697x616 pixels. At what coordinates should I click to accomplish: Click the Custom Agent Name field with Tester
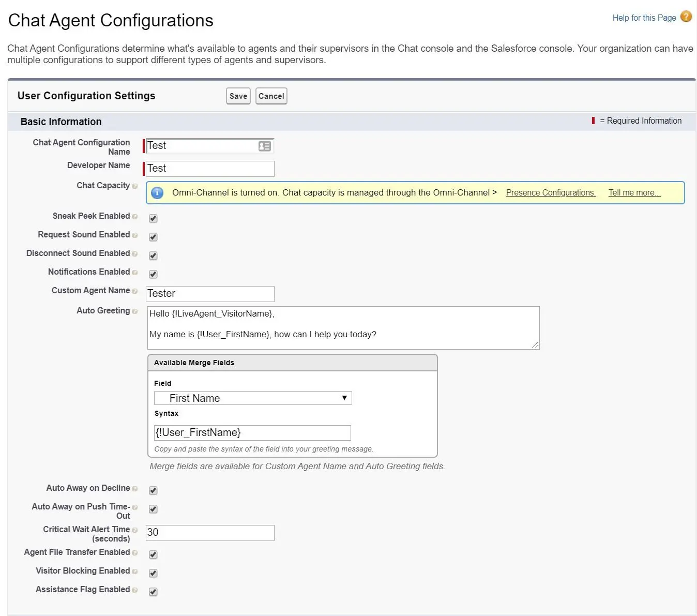click(210, 294)
